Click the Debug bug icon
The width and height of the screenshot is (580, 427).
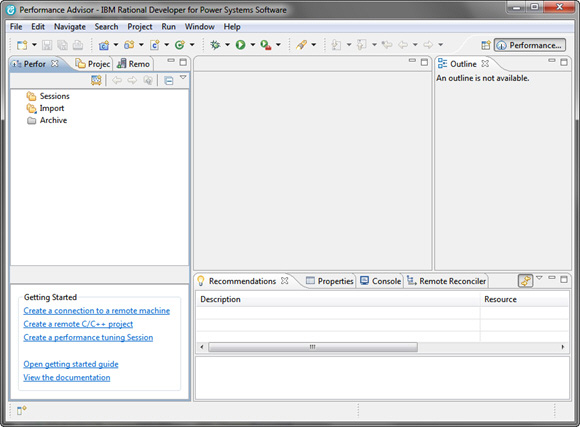[x=215, y=45]
